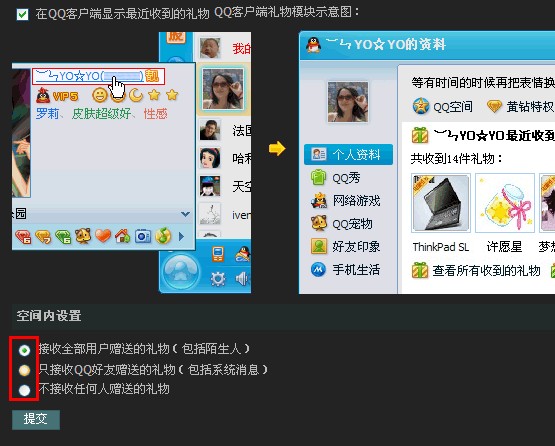Click the camera photo icon in mini card
Image resolution: width=555 pixels, height=446 pixels.
(x=143, y=236)
